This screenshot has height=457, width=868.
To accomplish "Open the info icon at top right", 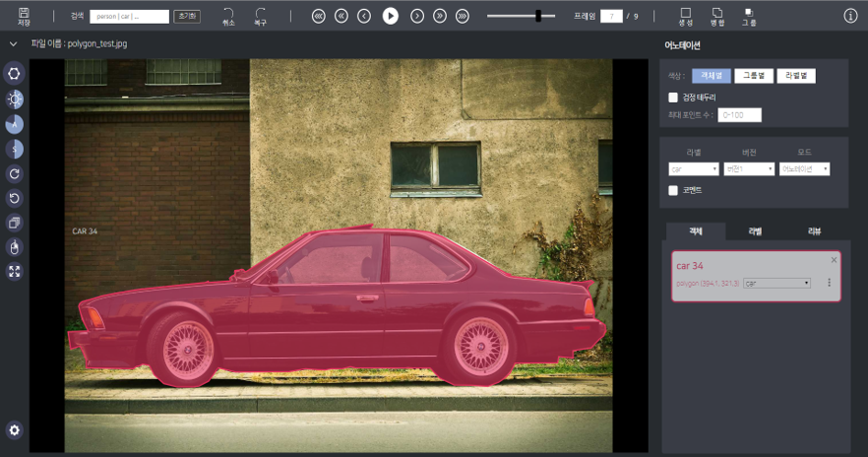I will [x=850, y=16].
